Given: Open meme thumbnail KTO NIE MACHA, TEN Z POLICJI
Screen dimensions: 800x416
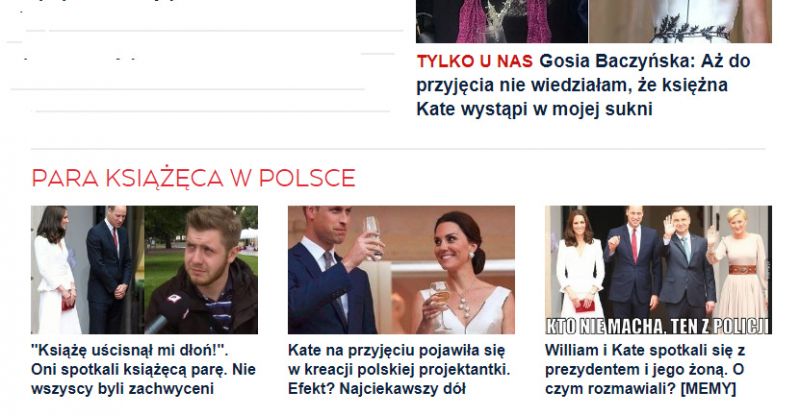Looking at the screenshot, I should [658, 270].
